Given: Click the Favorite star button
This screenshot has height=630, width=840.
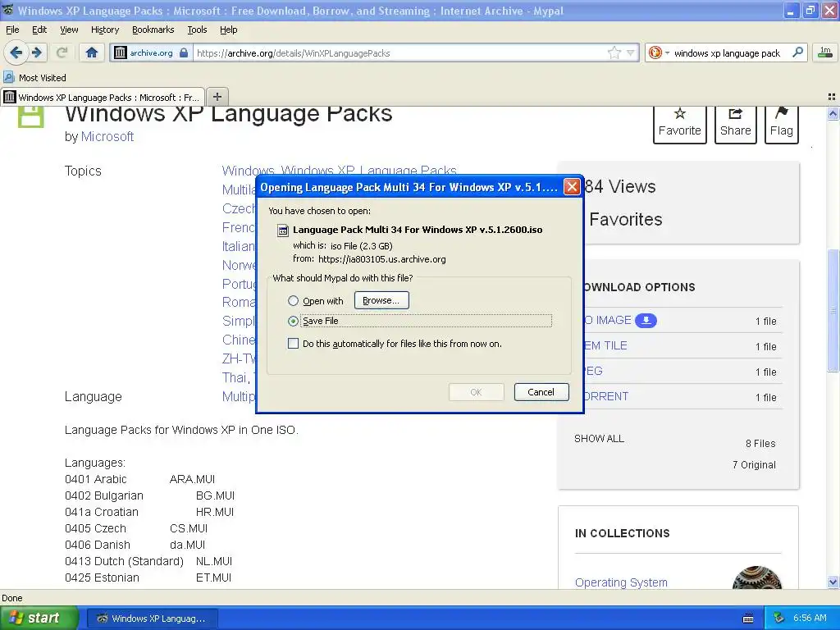Looking at the screenshot, I should coord(679,123).
